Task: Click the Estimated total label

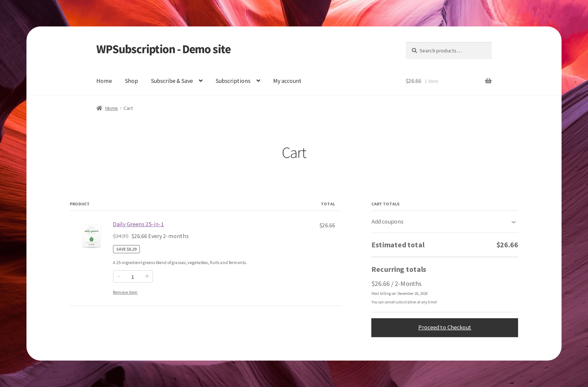Action: tap(398, 245)
